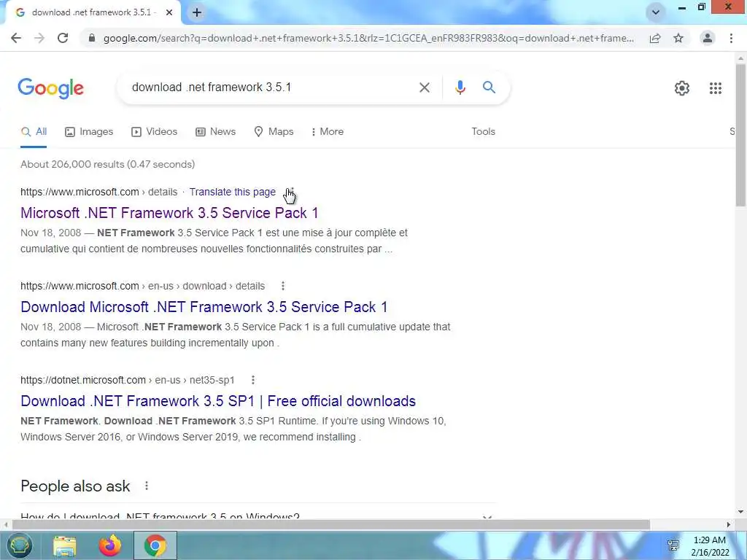The height and width of the screenshot is (560, 747).
Task: Click the network icon in system tray
Action: click(x=673, y=545)
